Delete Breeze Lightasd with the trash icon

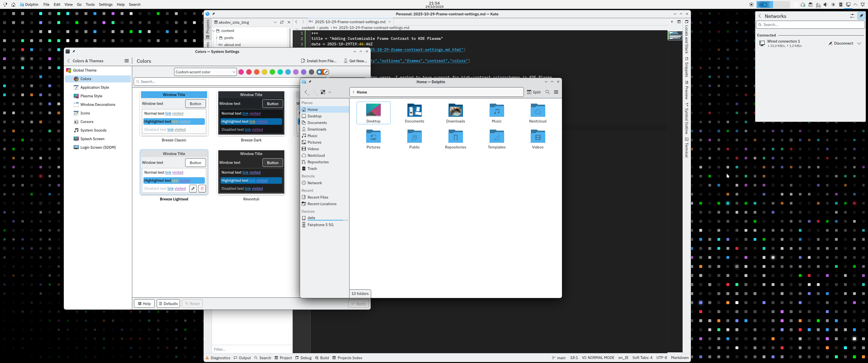point(202,189)
